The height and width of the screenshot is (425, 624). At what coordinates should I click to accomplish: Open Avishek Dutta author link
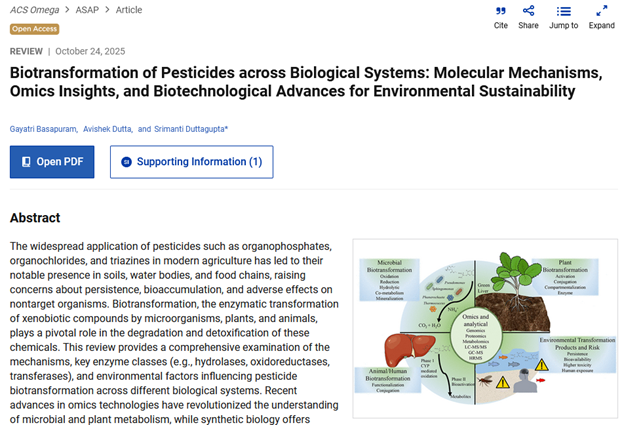[x=106, y=129]
